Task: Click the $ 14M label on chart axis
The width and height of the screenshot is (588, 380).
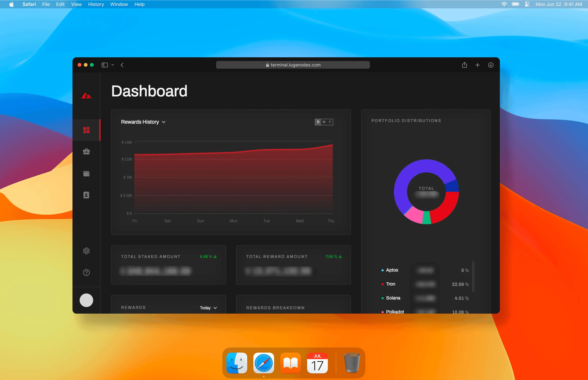Action: pos(126,142)
